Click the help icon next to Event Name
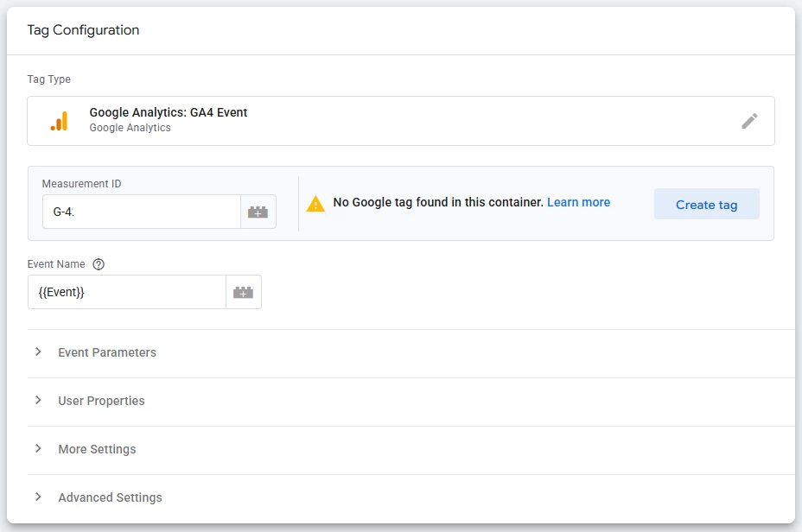 (99, 264)
